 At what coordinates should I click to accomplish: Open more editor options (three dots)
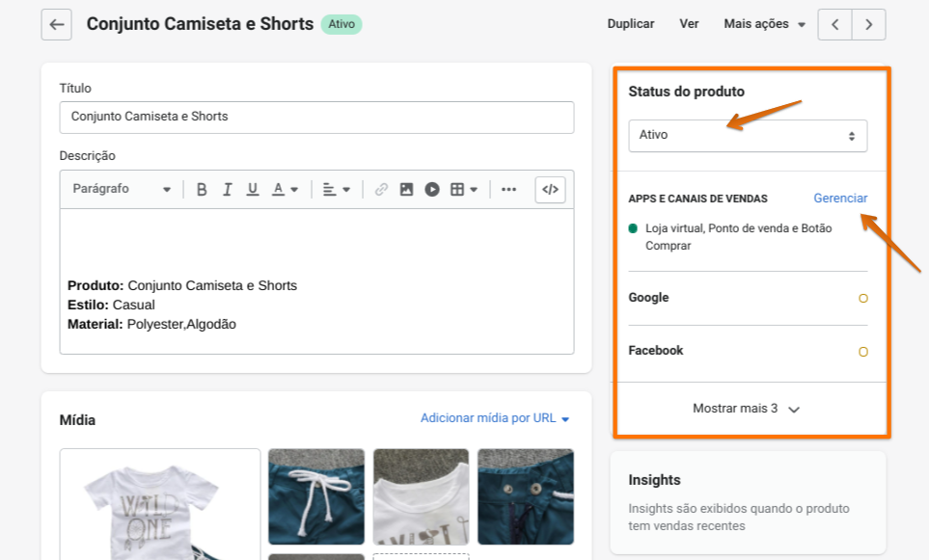pyautogui.click(x=508, y=190)
